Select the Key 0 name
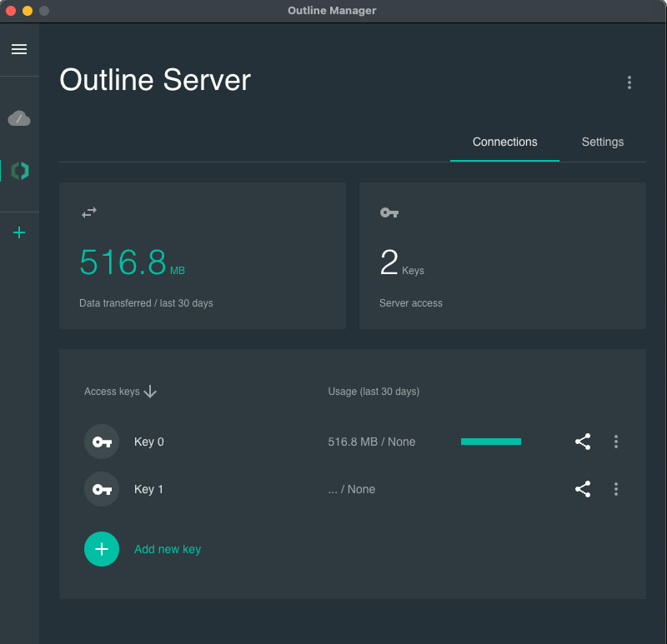 pos(149,442)
